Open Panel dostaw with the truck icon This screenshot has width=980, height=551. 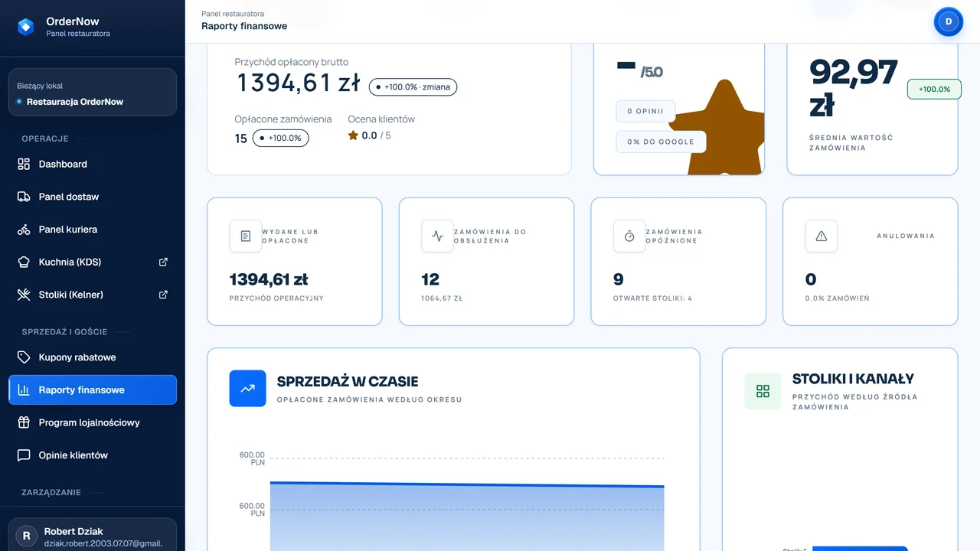pyautogui.click(x=93, y=197)
